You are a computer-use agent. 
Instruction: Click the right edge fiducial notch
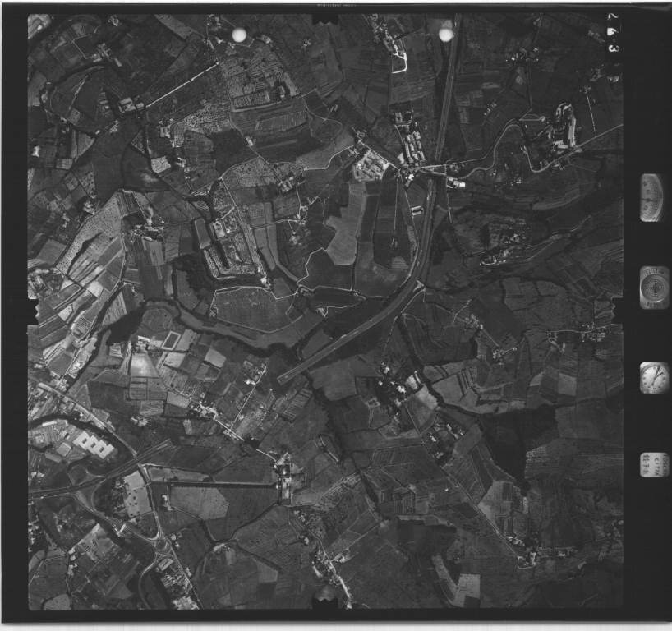tap(616, 310)
